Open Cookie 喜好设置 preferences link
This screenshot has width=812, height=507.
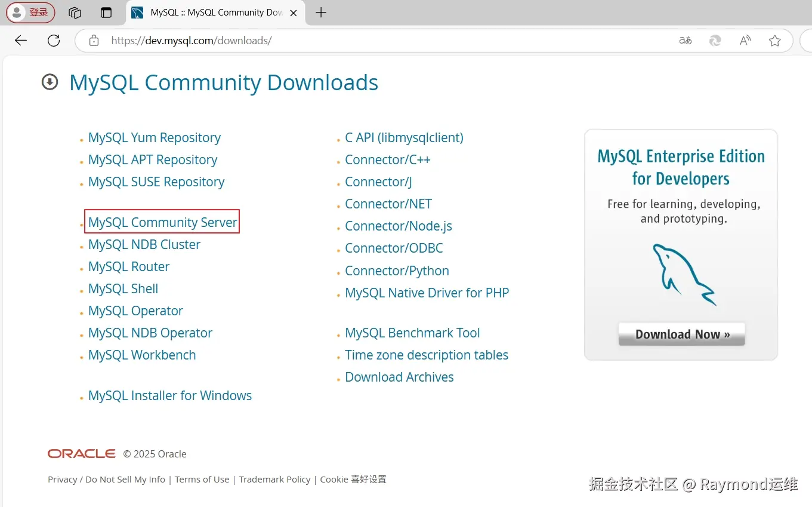pyautogui.click(x=353, y=479)
